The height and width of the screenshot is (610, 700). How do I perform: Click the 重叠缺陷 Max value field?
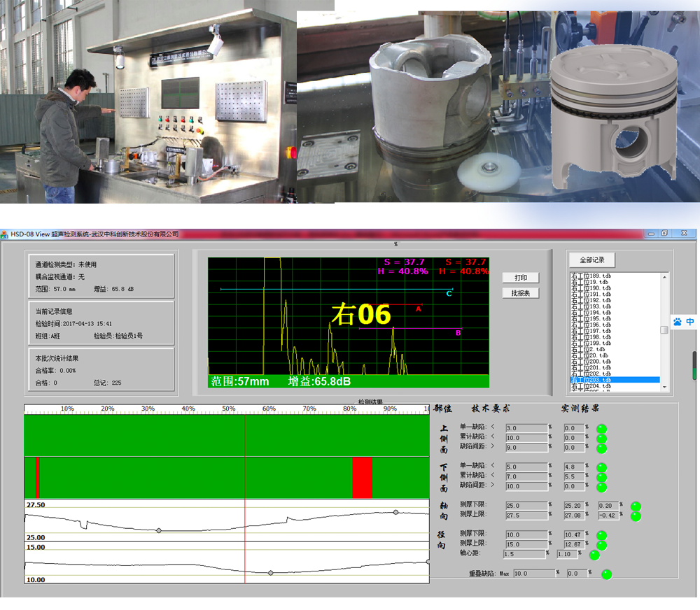point(533,574)
